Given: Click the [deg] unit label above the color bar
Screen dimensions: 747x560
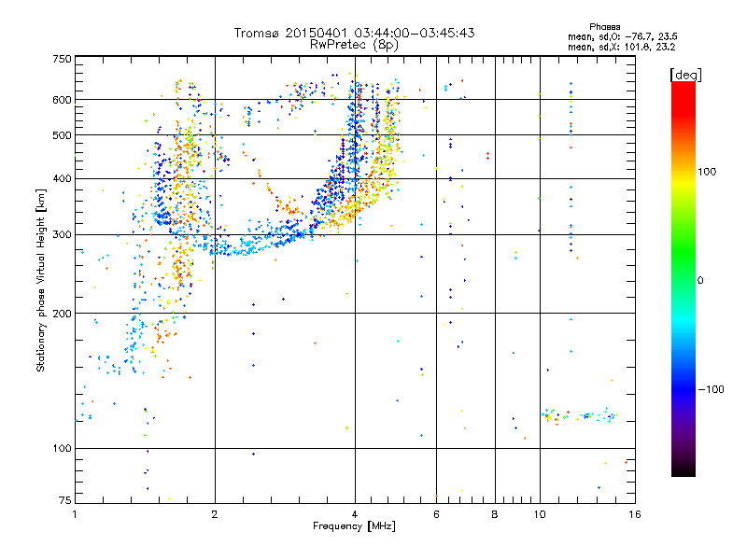Looking at the screenshot, I should click(x=685, y=75).
